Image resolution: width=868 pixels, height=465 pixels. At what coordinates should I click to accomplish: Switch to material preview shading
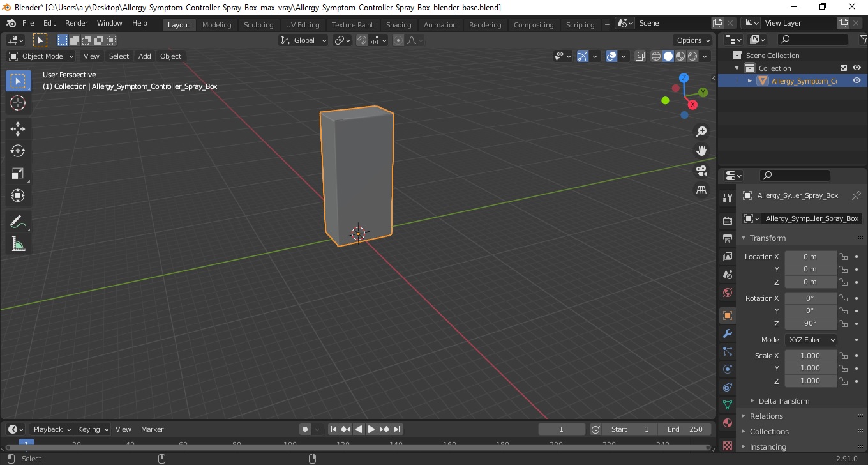680,56
